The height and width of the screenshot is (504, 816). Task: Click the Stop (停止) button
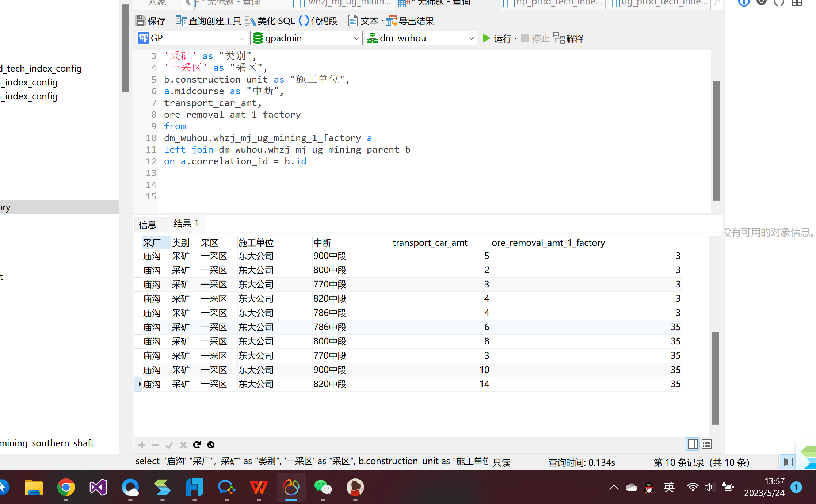pos(535,38)
